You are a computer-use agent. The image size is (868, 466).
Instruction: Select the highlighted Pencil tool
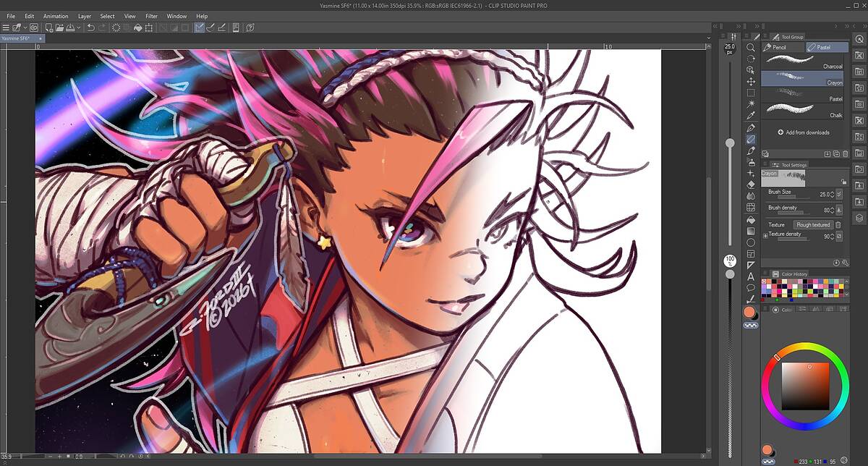click(x=751, y=139)
